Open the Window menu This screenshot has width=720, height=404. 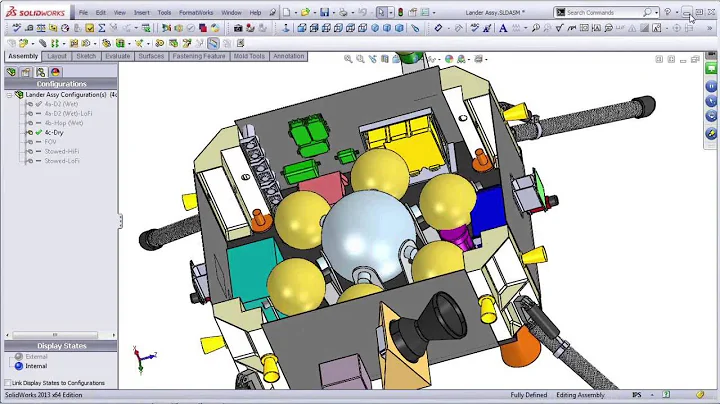tap(231, 12)
